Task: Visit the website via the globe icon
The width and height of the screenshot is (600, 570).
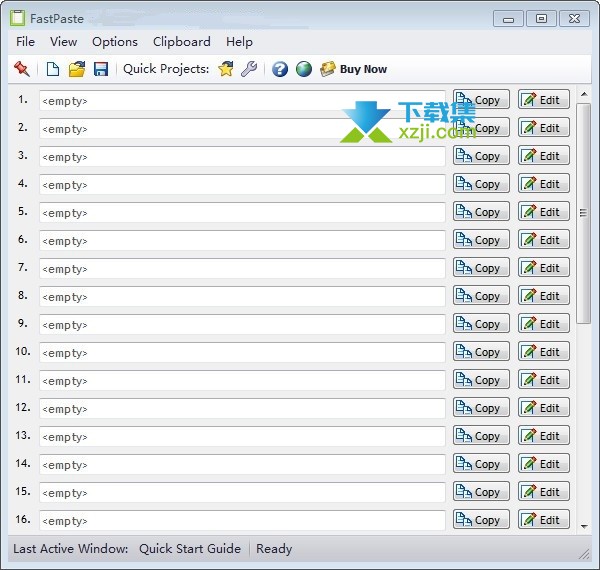Action: 304,69
